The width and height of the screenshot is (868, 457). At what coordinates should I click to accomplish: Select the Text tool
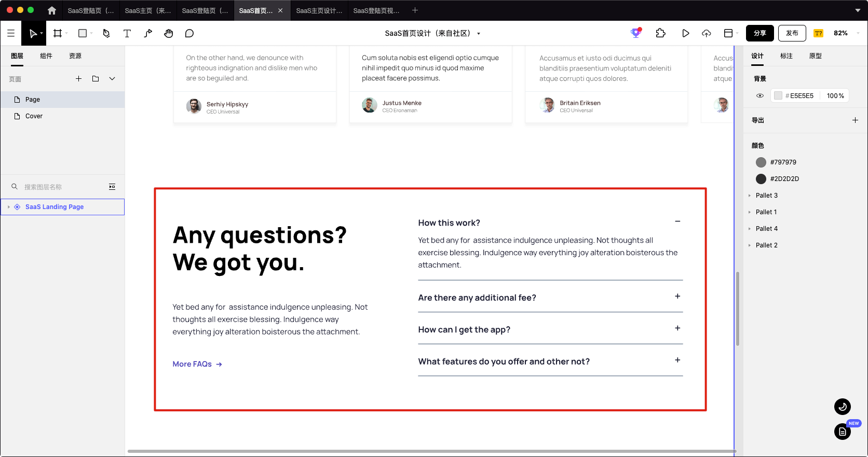pos(127,33)
